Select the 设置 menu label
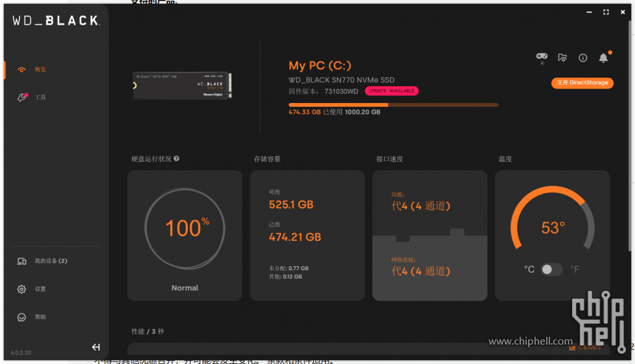The height and width of the screenshot is (364, 635). coord(40,289)
